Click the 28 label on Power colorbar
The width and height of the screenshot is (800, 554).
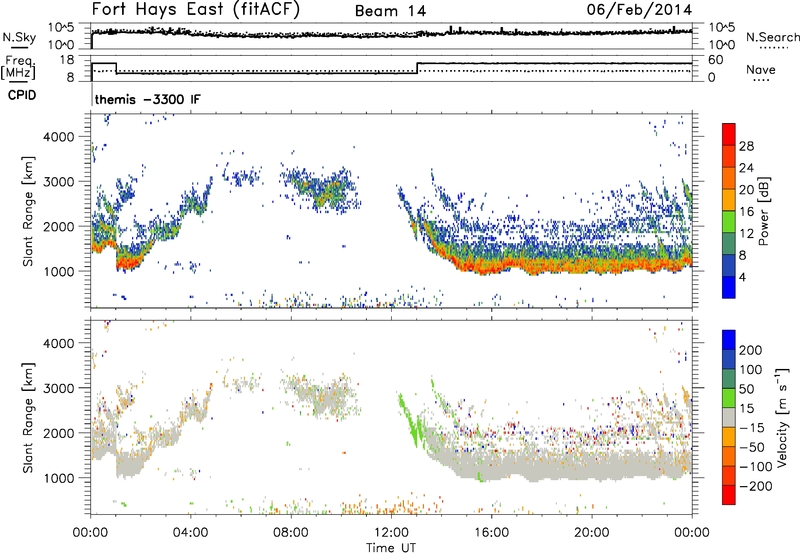[x=746, y=146]
